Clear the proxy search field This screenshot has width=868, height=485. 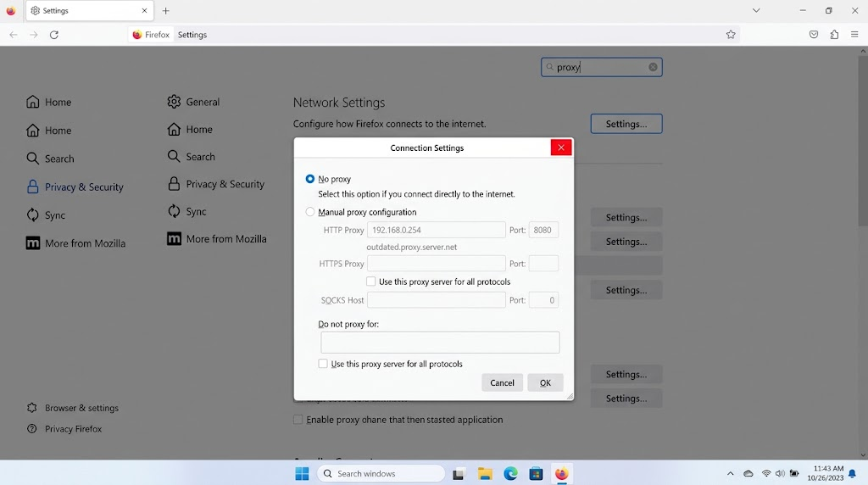654,67
